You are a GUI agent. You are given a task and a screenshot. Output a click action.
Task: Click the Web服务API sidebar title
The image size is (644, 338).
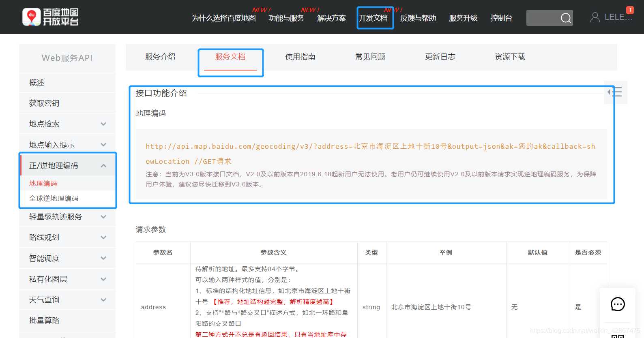point(67,58)
